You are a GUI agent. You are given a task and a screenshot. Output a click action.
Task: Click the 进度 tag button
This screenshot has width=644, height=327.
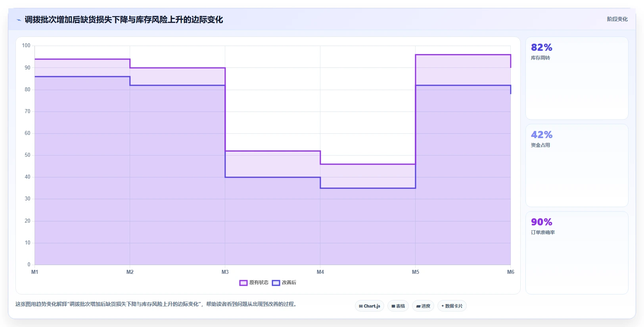[x=423, y=306]
